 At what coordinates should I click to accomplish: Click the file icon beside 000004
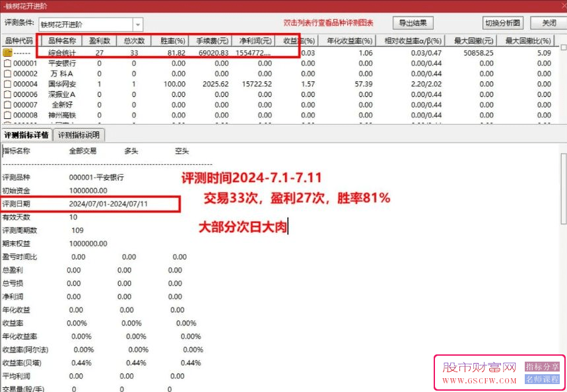coord(7,84)
